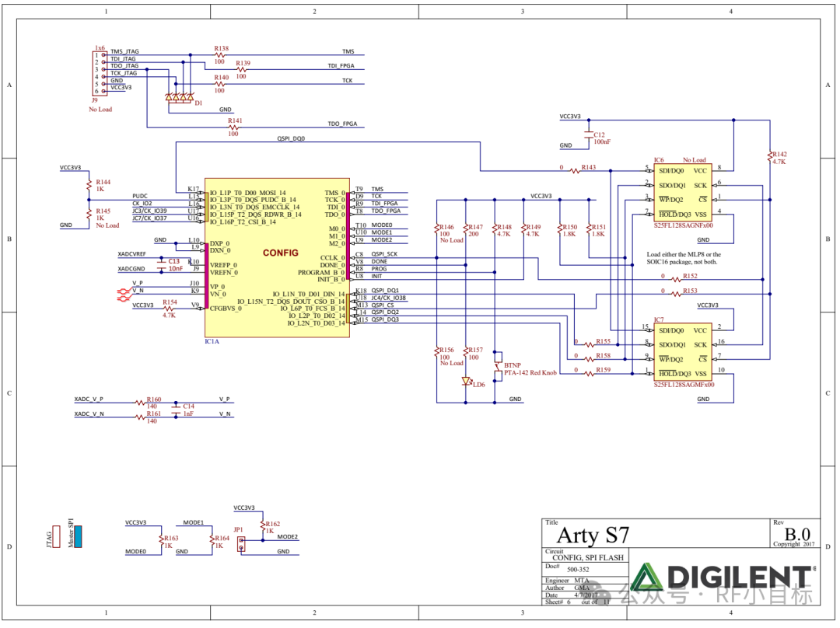The height and width of the screenshot is (628, 840).
Task: Select the CFGBVS_0 pin name
Action: point(226,309)
